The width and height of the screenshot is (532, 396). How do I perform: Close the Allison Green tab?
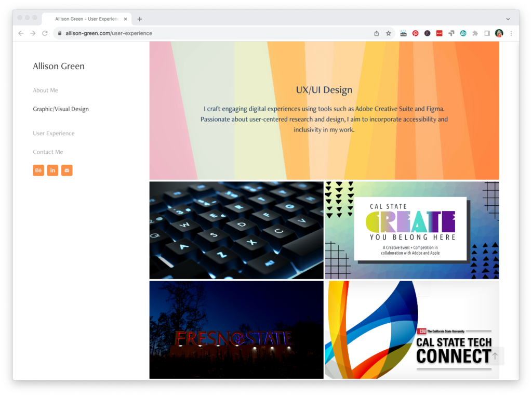click(126, 19)
